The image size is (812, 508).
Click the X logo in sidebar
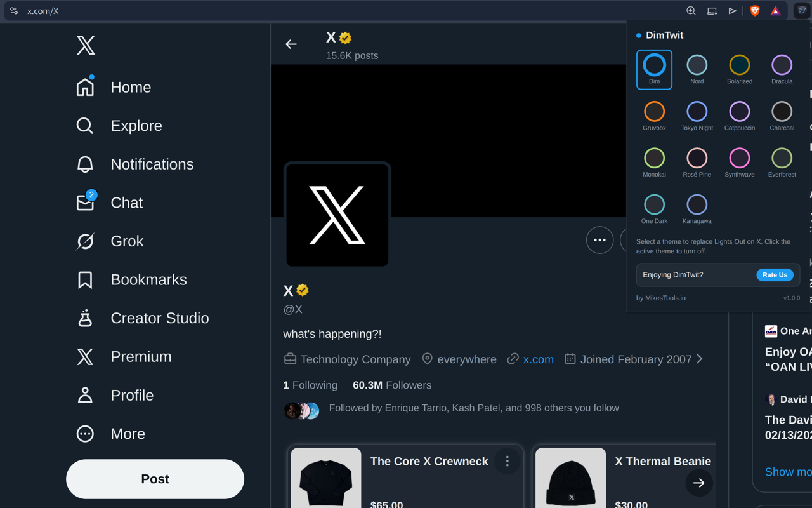(x=86, y=46)
